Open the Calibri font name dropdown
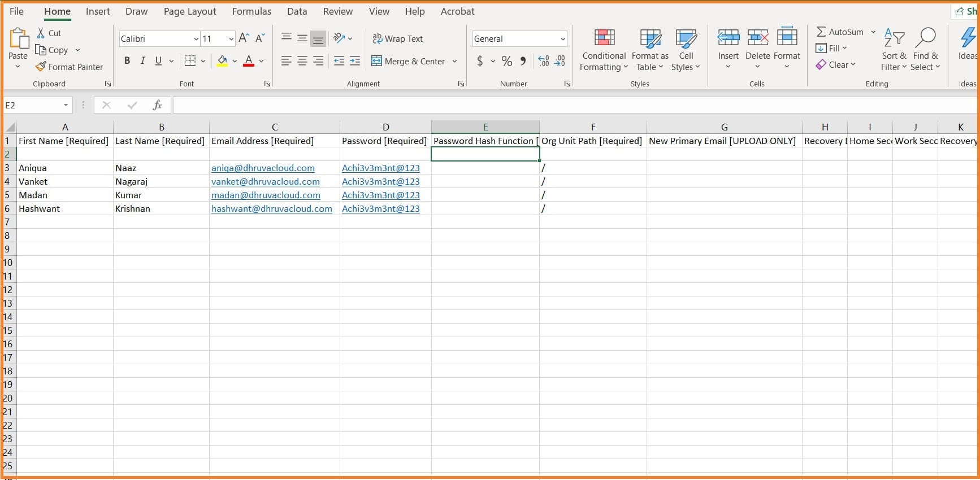Viewport: 980px width, 480px height. [x=196, y=38]
